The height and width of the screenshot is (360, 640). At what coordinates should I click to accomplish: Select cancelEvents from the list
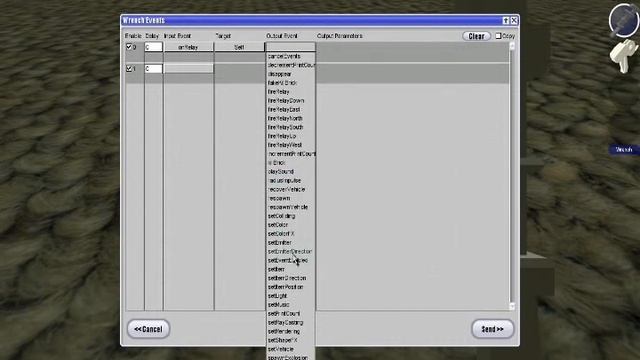(284, 56)
